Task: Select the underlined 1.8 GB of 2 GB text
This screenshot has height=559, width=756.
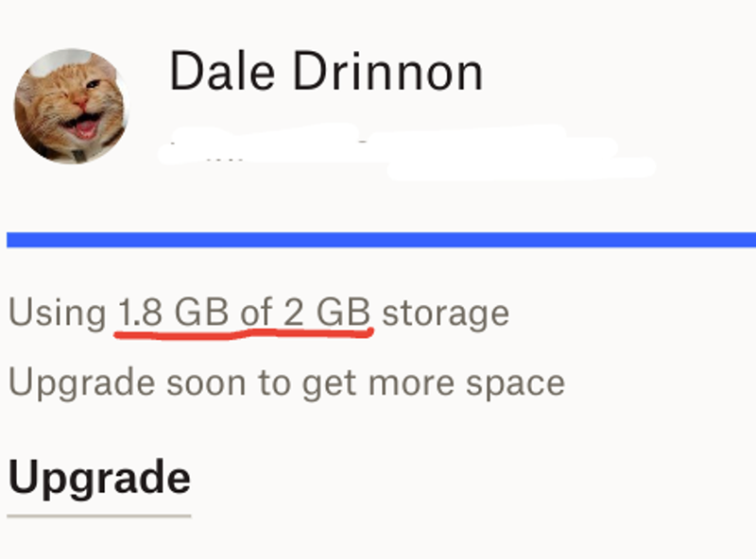Action: point(244,312)
